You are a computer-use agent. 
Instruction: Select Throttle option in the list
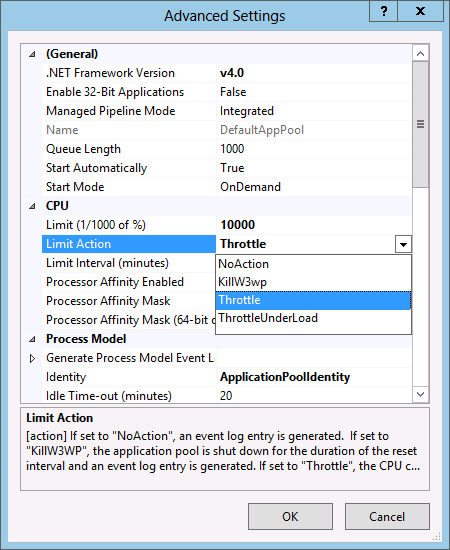coord(313,300)
